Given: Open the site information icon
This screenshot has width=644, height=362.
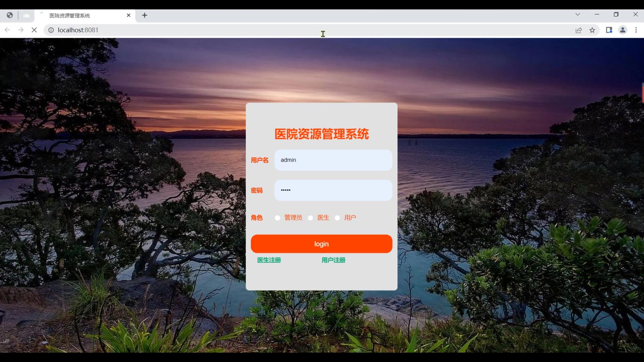Looking at the screenshot, I should (x=51, y=30).
